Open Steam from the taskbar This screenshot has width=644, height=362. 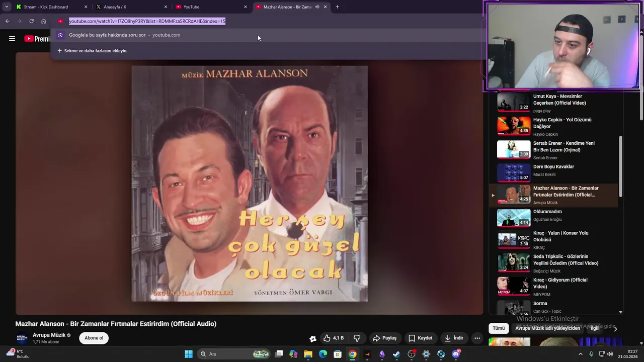[396, 354]
